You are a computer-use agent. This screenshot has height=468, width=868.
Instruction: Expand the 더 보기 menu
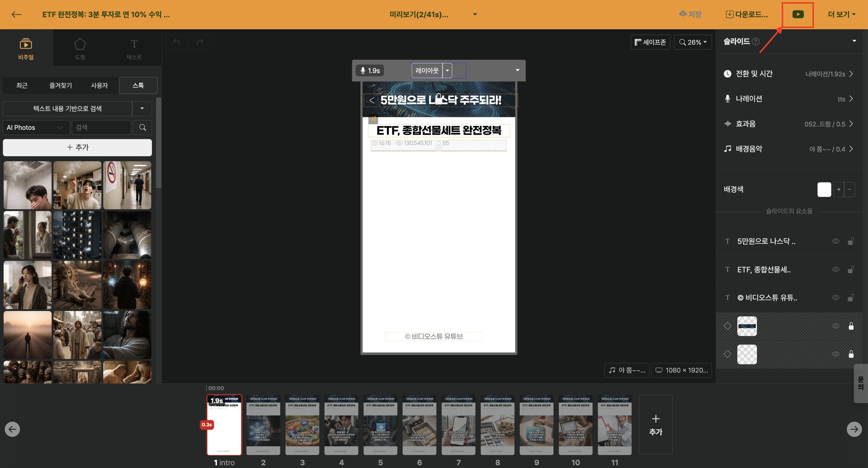(842, 14)
